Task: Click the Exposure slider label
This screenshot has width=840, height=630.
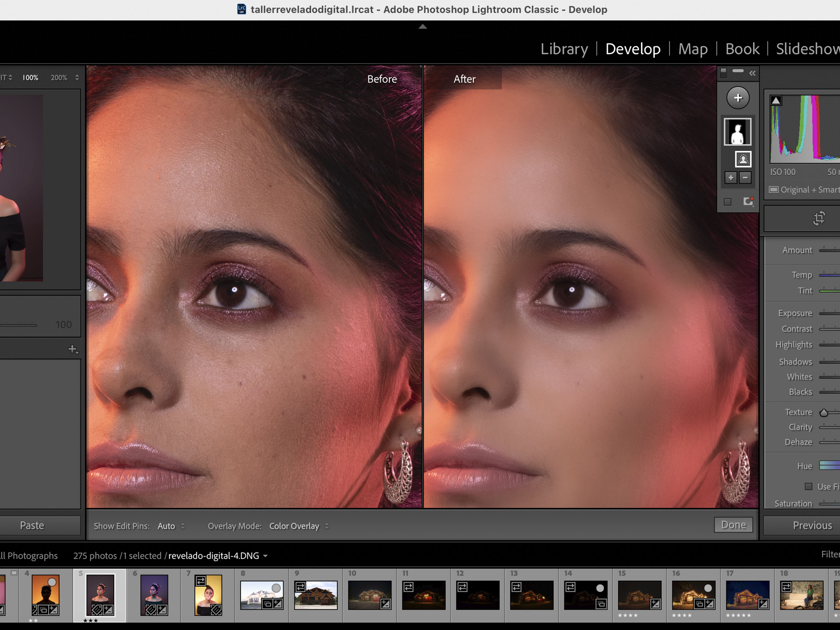Action: [795, 313]
